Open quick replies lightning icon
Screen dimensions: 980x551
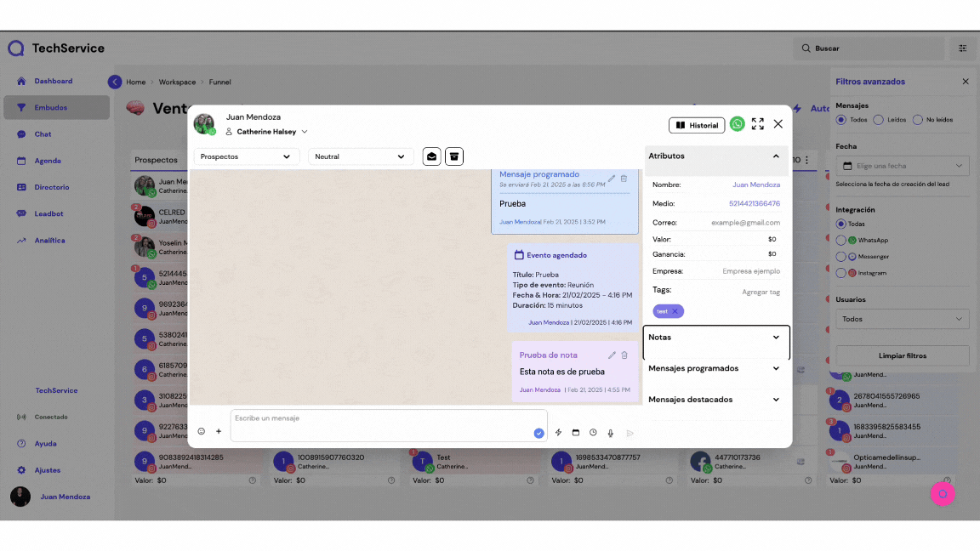pyautogui.click(x=559, y=433)
